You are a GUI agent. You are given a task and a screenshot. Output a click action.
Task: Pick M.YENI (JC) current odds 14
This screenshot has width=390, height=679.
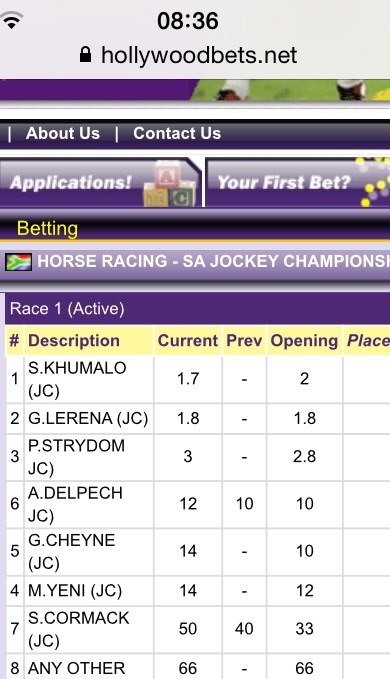[188, 590]
